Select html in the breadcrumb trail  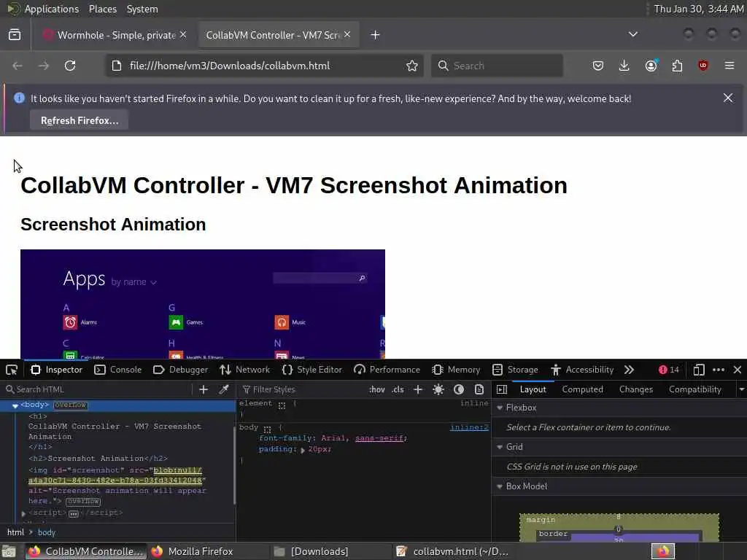(15, 532)
